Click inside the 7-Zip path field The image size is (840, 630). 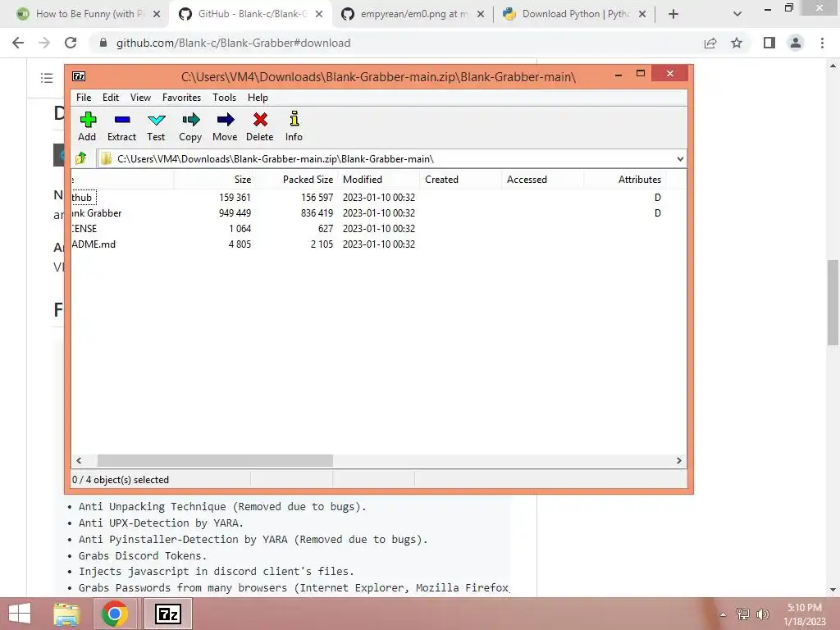click(386, 158)
